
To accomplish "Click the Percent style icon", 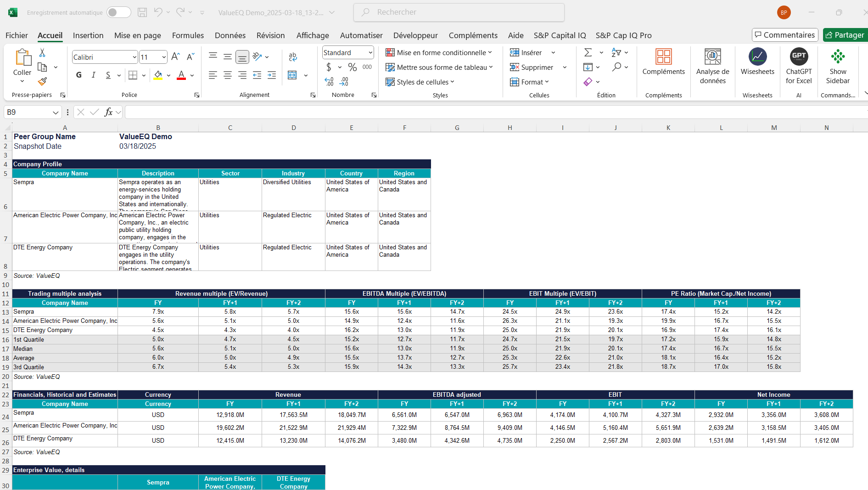I will [352, 67].
